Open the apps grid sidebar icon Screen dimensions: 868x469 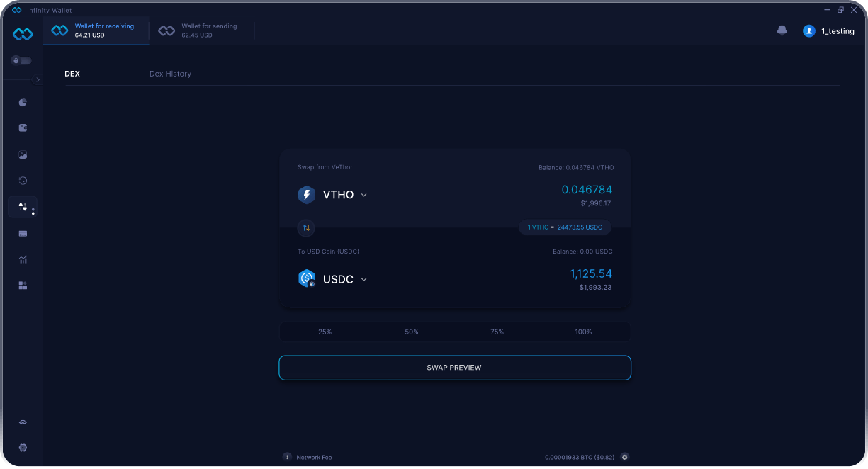pyautogui.click(x=23, y=286)
